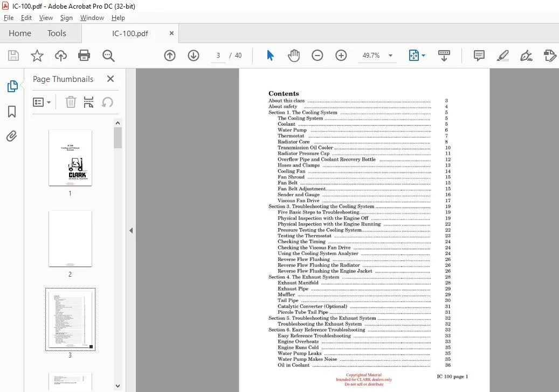The height and width of the screenshot is (392, 559).
Task: Click 'Section 4. The Exhaust System' entry
Action: pyautogui.click(x=303, y=277)
